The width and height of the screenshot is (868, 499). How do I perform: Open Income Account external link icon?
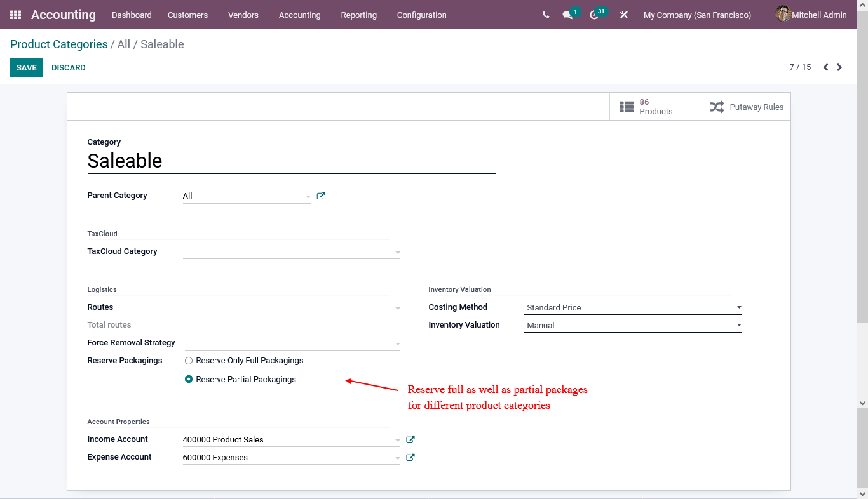(410, 439)
